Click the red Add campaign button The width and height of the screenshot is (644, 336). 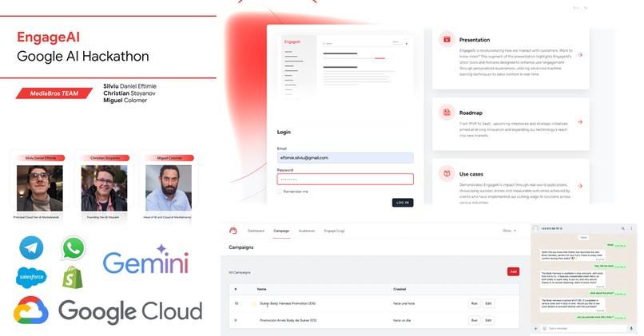(x=513, y=271)
